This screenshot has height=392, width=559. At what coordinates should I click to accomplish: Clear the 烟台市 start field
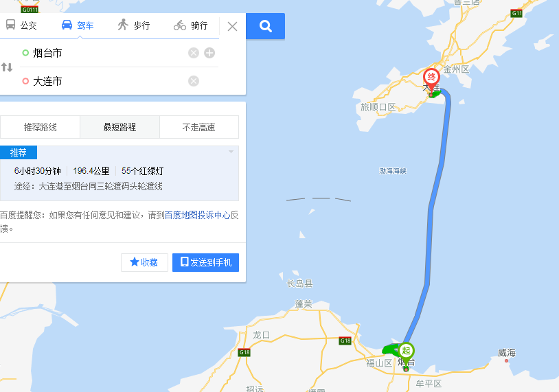tap(194, 53)
